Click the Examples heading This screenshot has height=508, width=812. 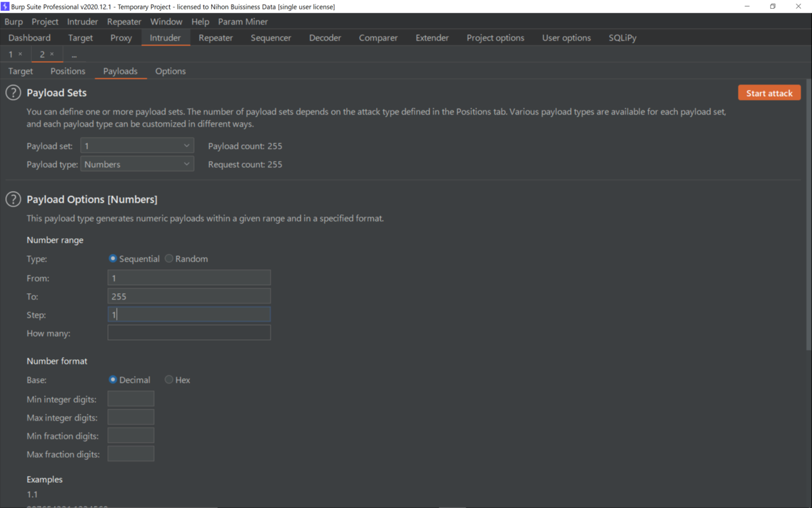(45, 479)
